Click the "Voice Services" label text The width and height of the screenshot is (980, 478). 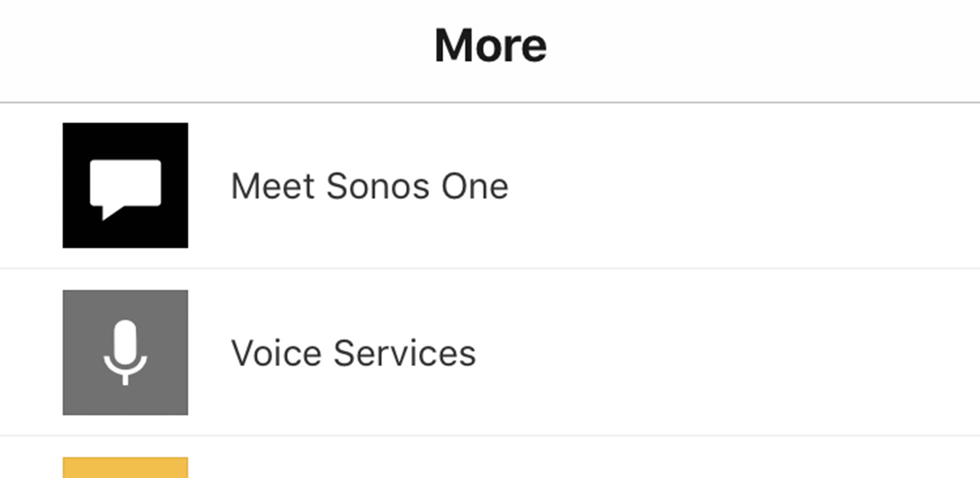coord(353,353)
